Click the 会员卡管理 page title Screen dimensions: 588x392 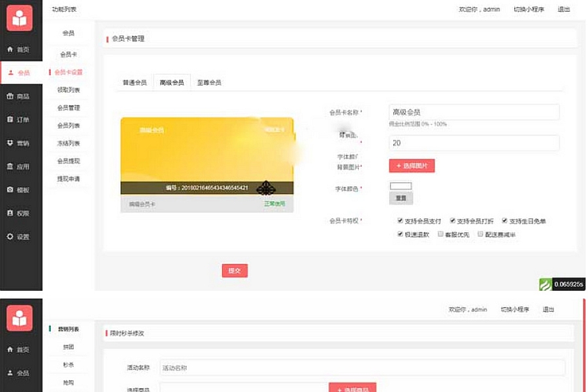(128, 39)
